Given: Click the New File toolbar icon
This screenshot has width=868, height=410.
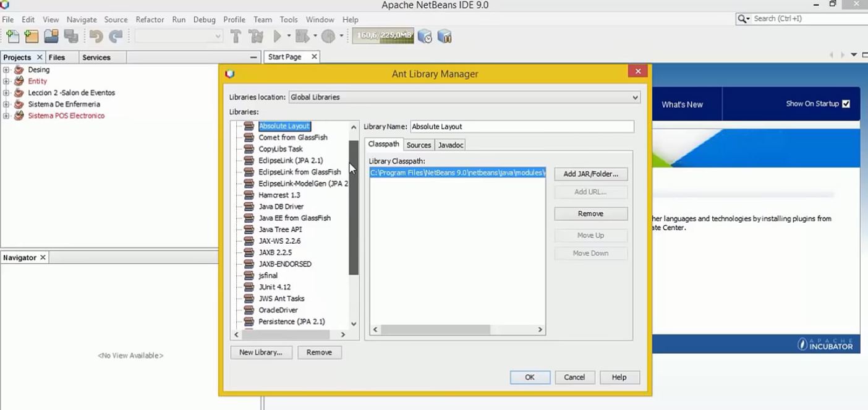Looking at the screenshot, I should tap(12, 36).
